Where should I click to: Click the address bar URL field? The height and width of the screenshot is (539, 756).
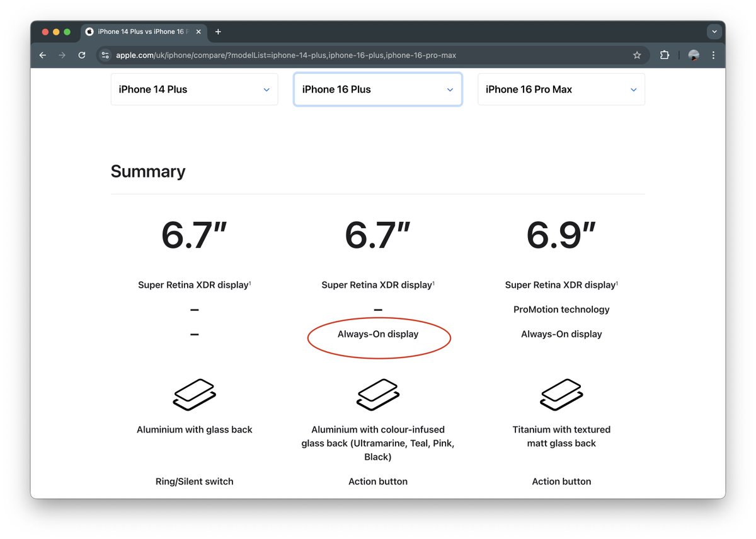tap(372, 55)
